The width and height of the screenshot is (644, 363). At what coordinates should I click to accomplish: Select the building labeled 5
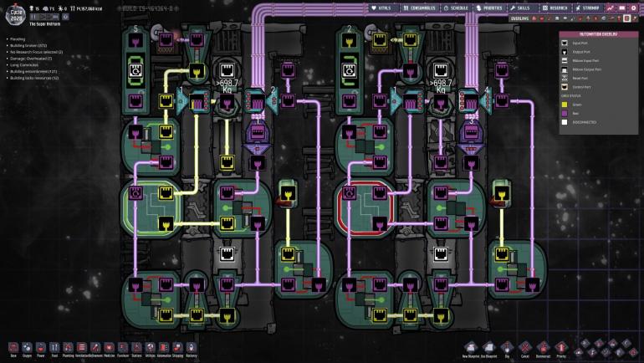(x=135, y=69)
